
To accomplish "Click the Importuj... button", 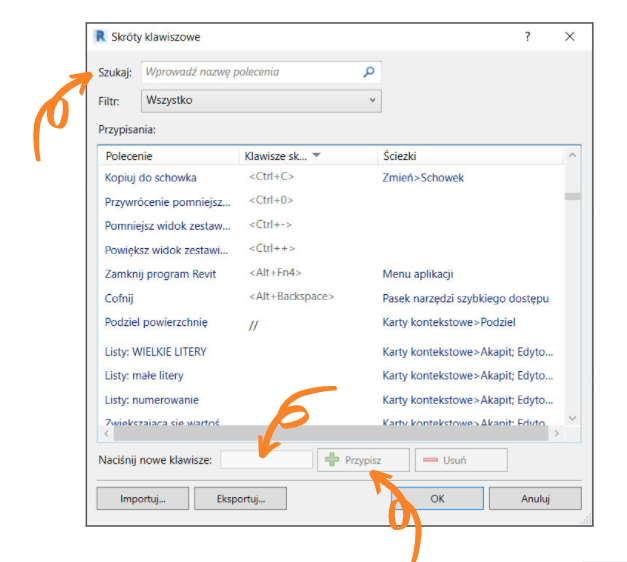I will click(142, 498).
